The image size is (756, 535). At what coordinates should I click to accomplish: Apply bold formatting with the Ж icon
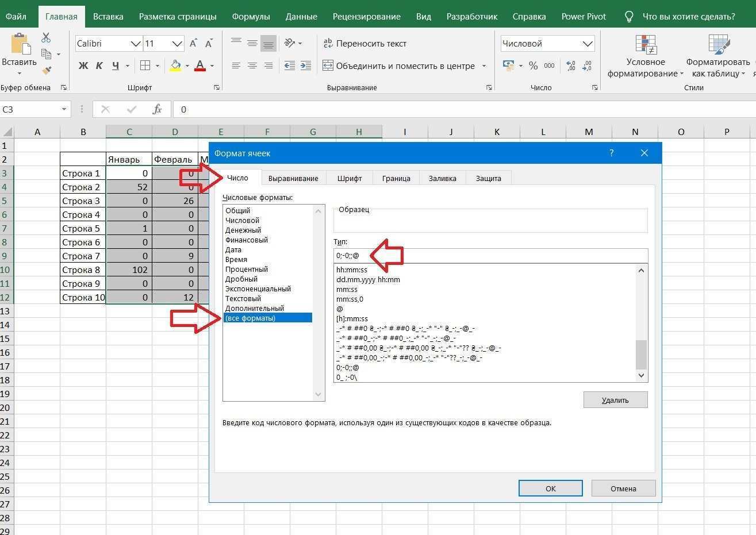83,66
